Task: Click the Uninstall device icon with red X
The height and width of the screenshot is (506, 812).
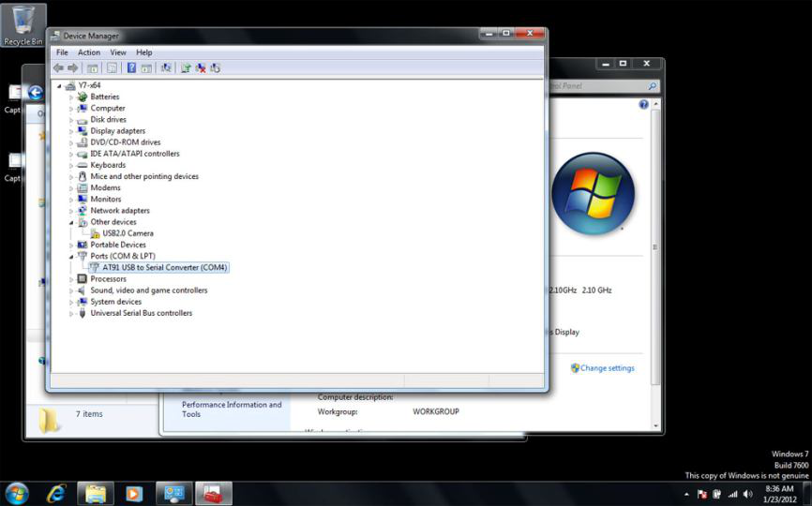Action: click(x=201, y=67)
